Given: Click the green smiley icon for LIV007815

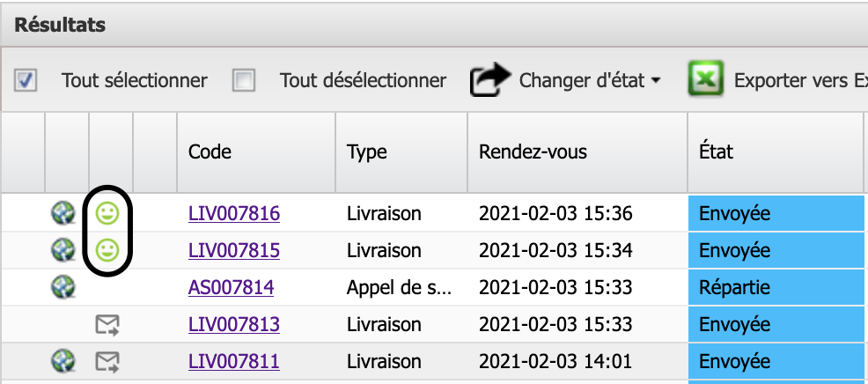Looking at the screenshot, I should [107, 250].
